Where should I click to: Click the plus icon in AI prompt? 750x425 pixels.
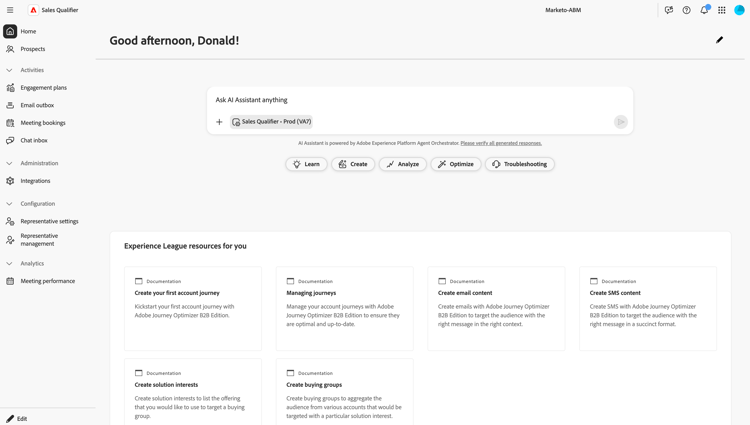point(219,122)
